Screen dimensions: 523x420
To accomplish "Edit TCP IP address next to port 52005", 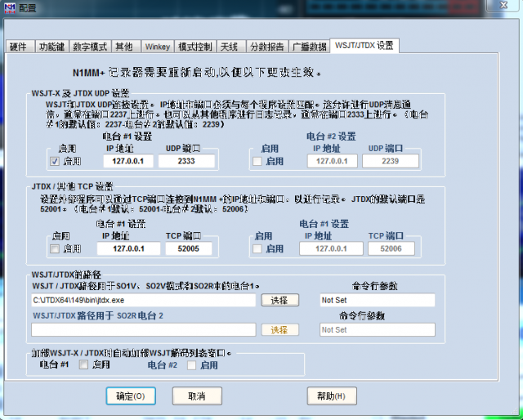I will click(128, 249).
